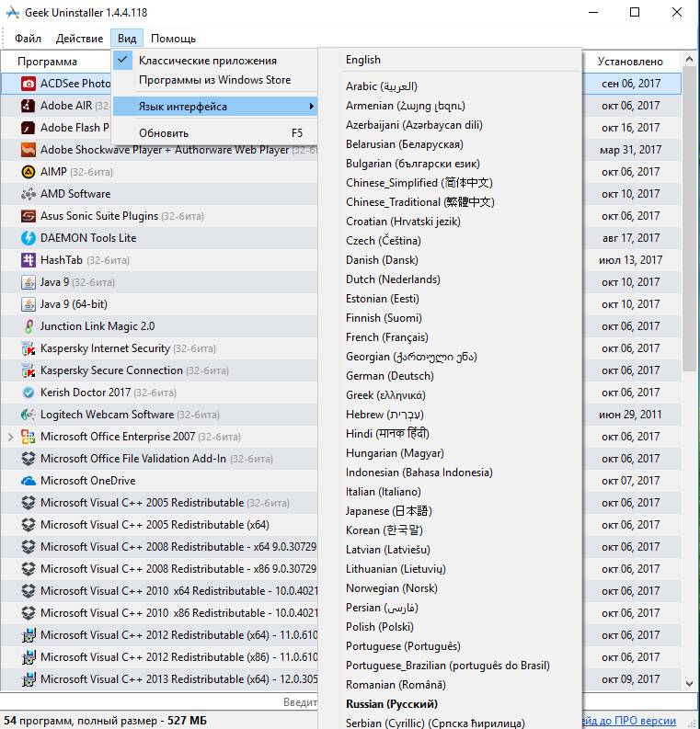Click the Adobe Flash Player icon
The width and height of the screenshot is (700, 729).
[x=29, y=128]
